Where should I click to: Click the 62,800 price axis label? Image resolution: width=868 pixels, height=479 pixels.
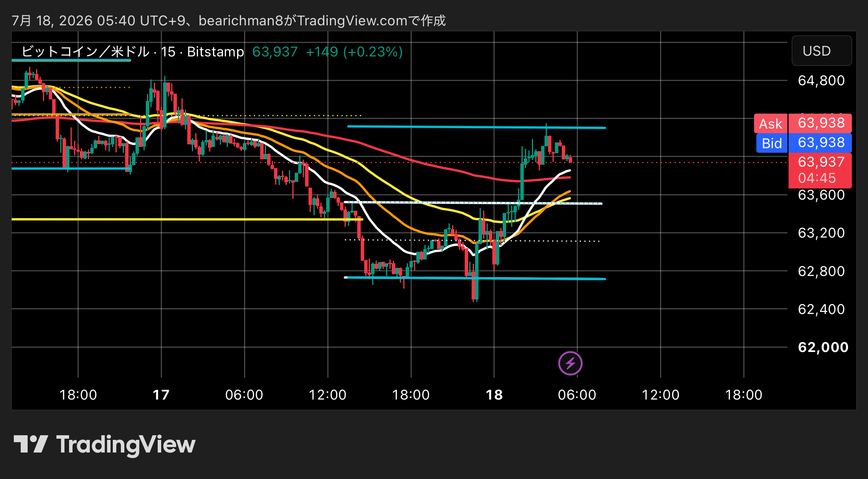pyautogui.click(x=821, y=271)
